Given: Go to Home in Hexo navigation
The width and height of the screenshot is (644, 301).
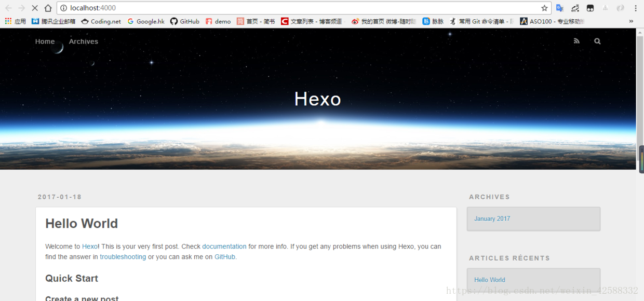Looking at the screenshot, I should [45, 42].
